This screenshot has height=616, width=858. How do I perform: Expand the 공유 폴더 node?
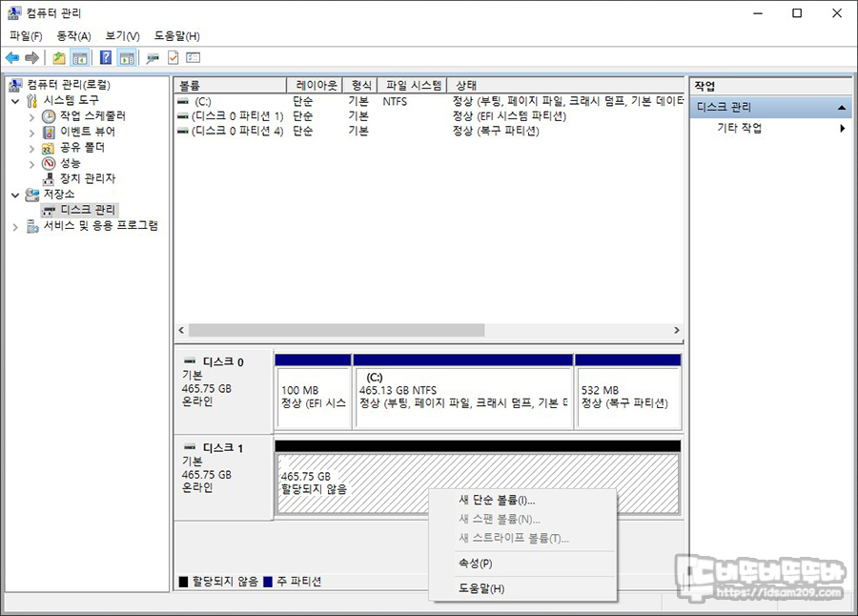click(x=31, y=149)
